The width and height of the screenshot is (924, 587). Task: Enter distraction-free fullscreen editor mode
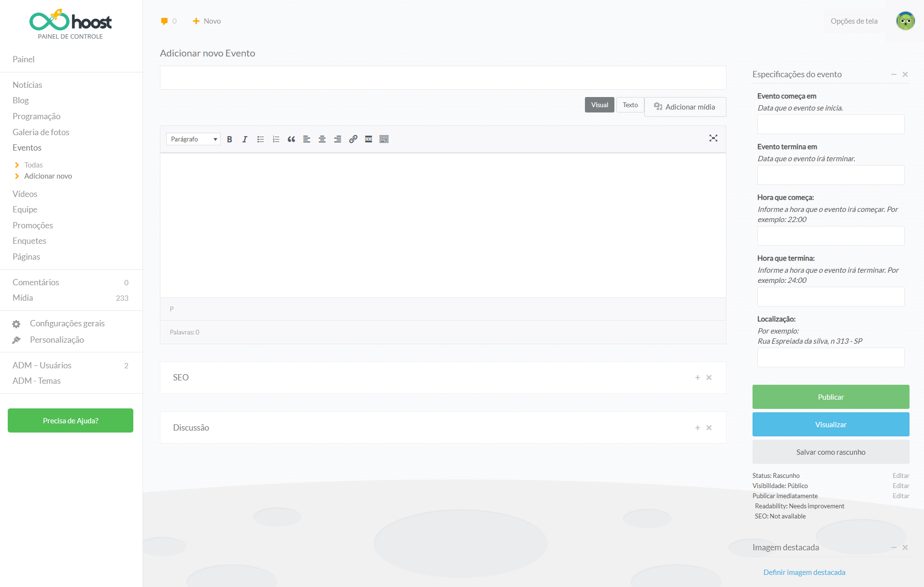[713, 139]
